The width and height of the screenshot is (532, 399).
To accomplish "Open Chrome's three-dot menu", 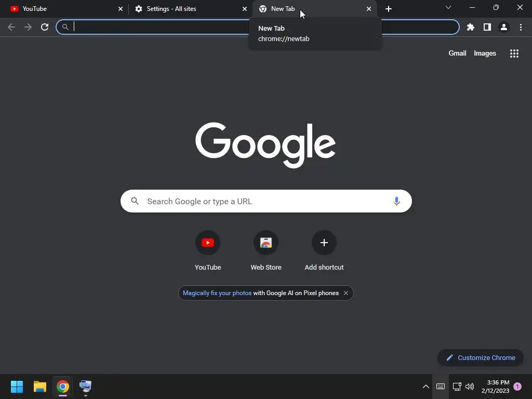I will [521, 27].
